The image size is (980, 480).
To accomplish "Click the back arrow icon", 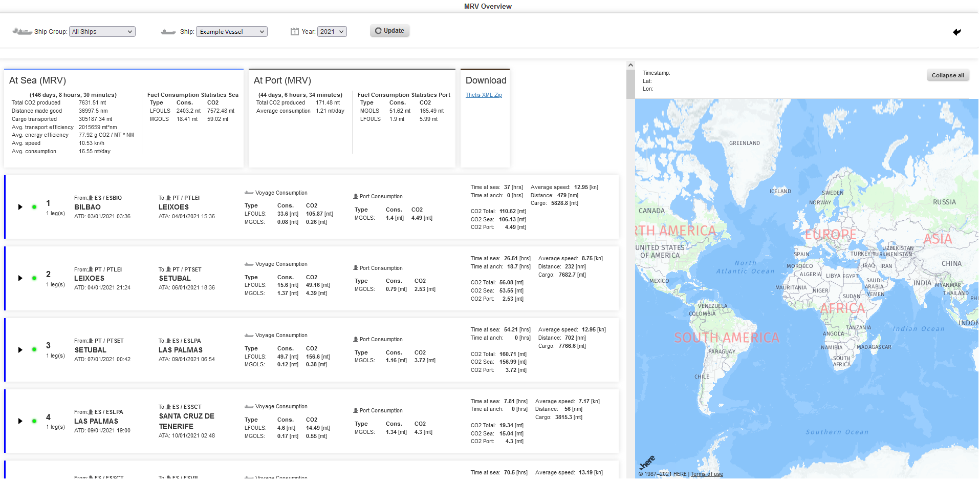I will (x=957, y=32).
